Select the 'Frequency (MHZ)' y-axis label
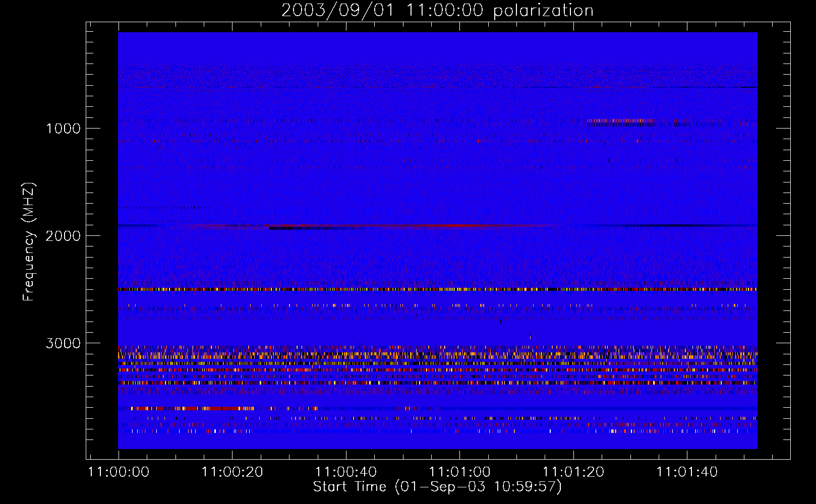The width and height of the screenshot is (816, 504). [x=29, y=242]
